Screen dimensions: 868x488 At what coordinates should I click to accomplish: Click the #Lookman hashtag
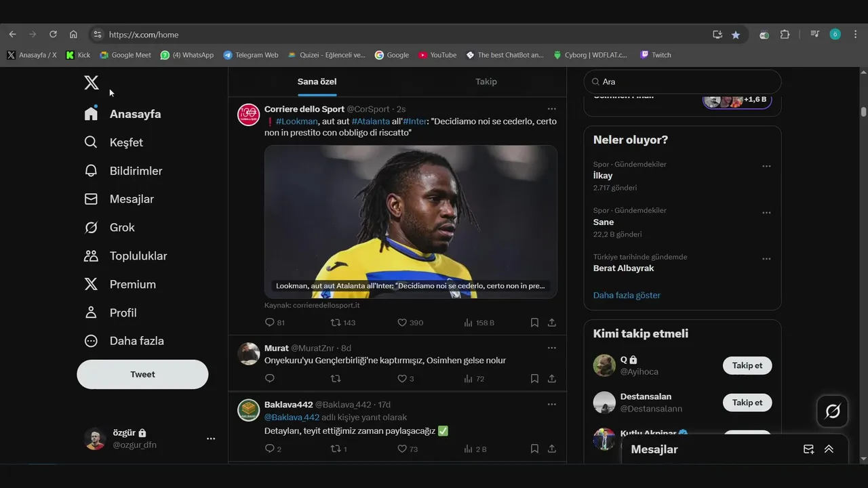[297, 121]
